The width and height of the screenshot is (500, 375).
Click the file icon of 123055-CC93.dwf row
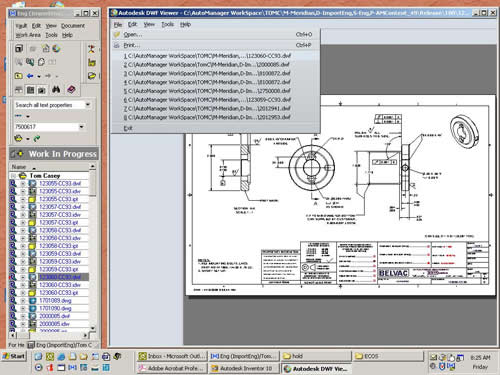pos(32,183)
